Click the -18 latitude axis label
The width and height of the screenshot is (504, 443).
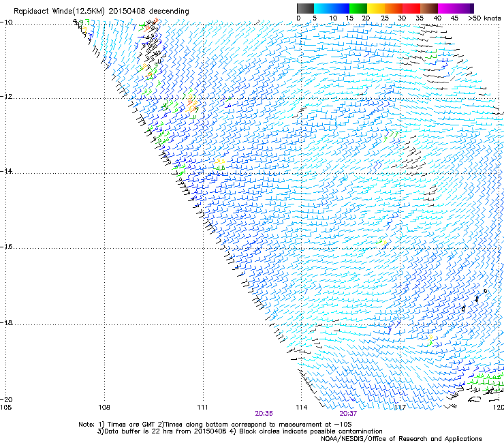(x=6, y=322)
